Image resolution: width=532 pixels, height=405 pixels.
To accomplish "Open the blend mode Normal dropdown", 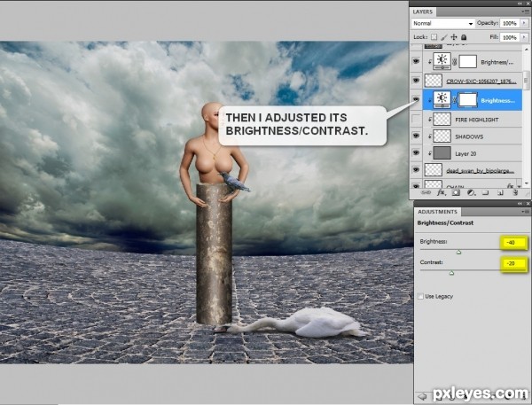I will tap(442, 23).
